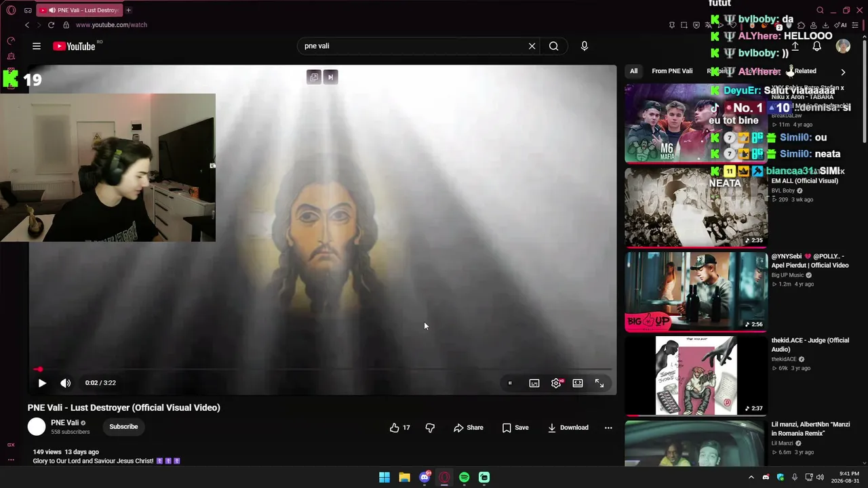Show more filter chips with right arrow
Screen dimensions: 868x488
[x=843, y=72]
